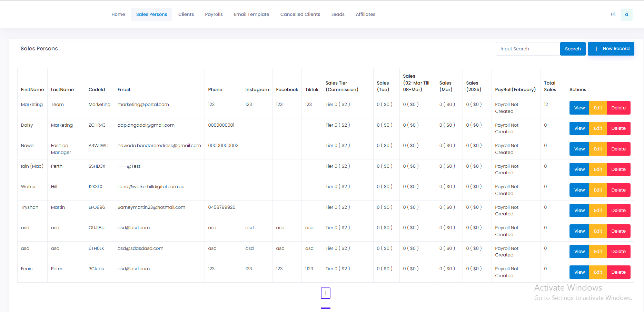Open the Affiliates menu item

365,14
